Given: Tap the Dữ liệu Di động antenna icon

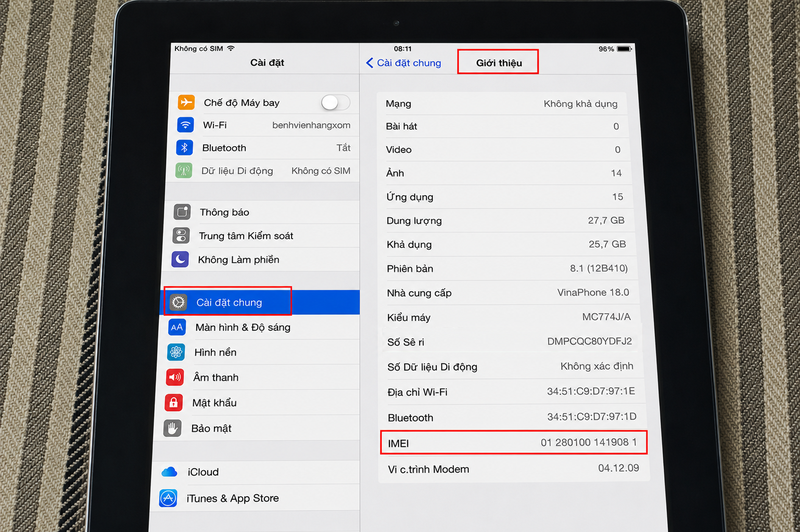Looking at the screenshot, I should click(184, 170).
